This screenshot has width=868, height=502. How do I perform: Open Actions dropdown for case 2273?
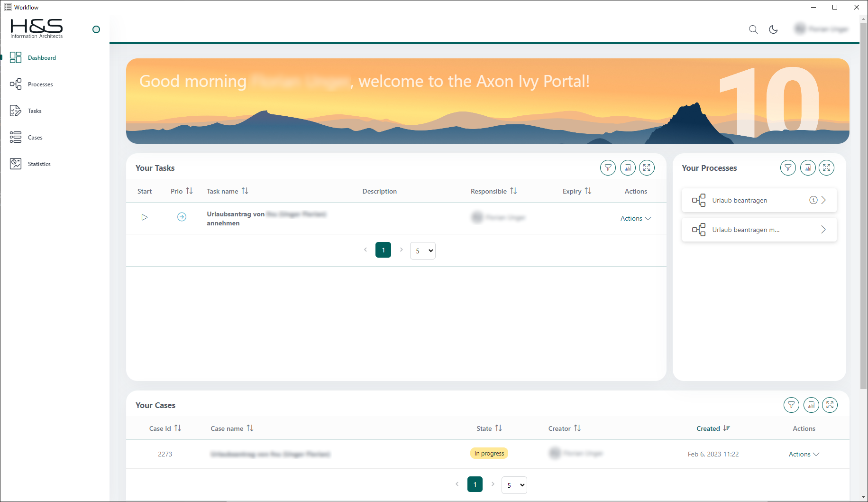tap(804, 454)
